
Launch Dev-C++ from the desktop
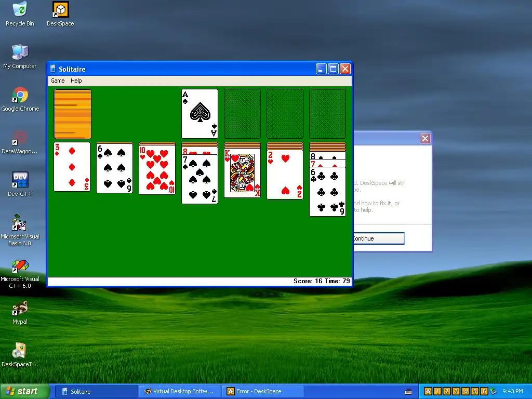tap(20, 184)
